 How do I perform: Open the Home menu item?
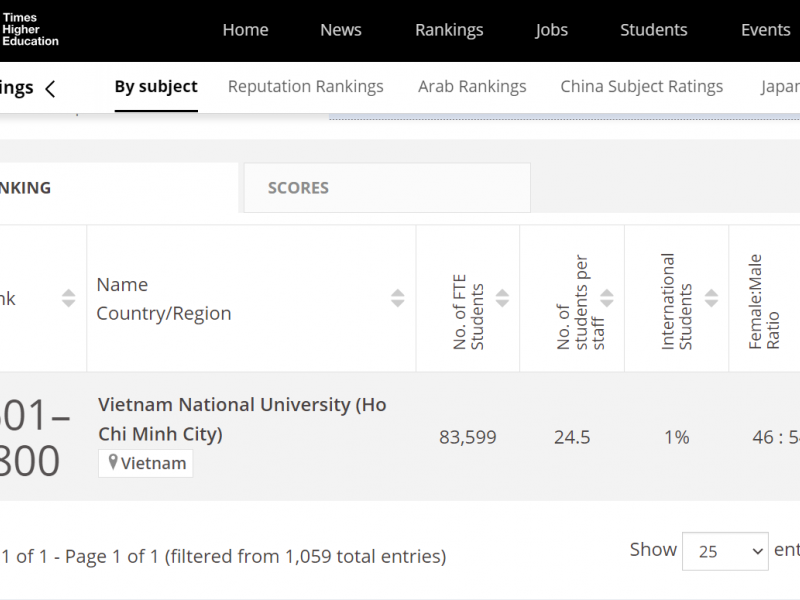point(245,30)
